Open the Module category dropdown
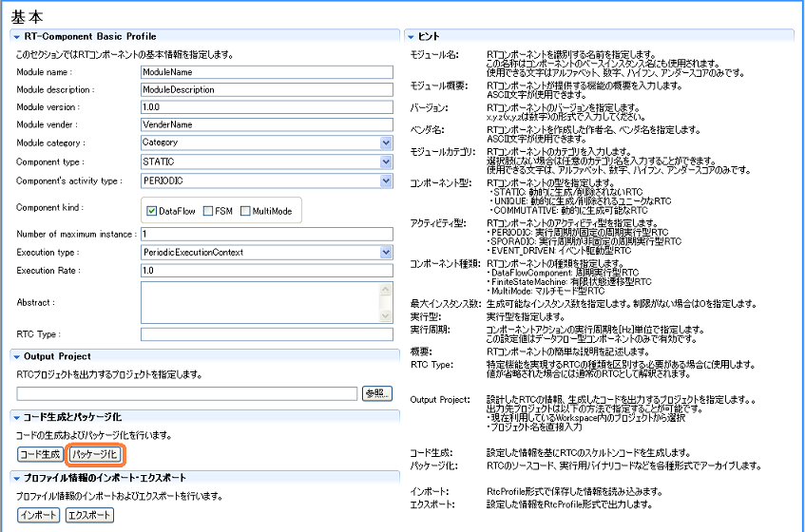805x532 pixels. [386, 142]
